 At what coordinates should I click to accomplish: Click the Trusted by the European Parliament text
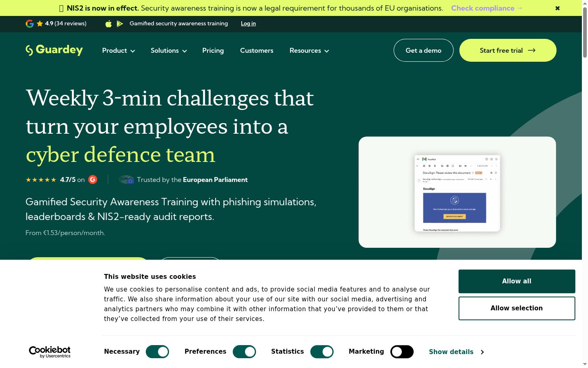point(192,180)
